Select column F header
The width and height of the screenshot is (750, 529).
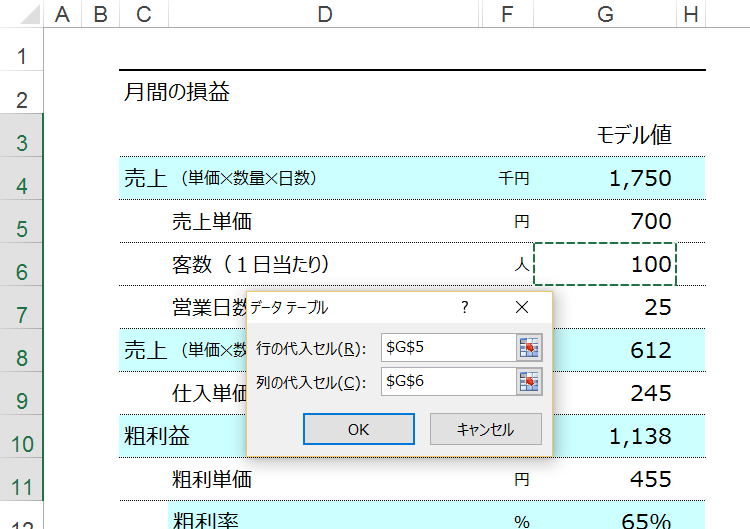point(507,14)
